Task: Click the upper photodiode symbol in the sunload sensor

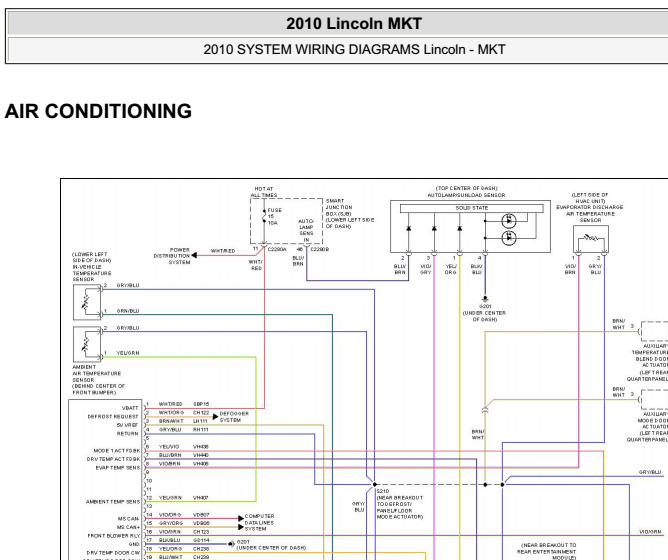Action: [x=509, y=221]
